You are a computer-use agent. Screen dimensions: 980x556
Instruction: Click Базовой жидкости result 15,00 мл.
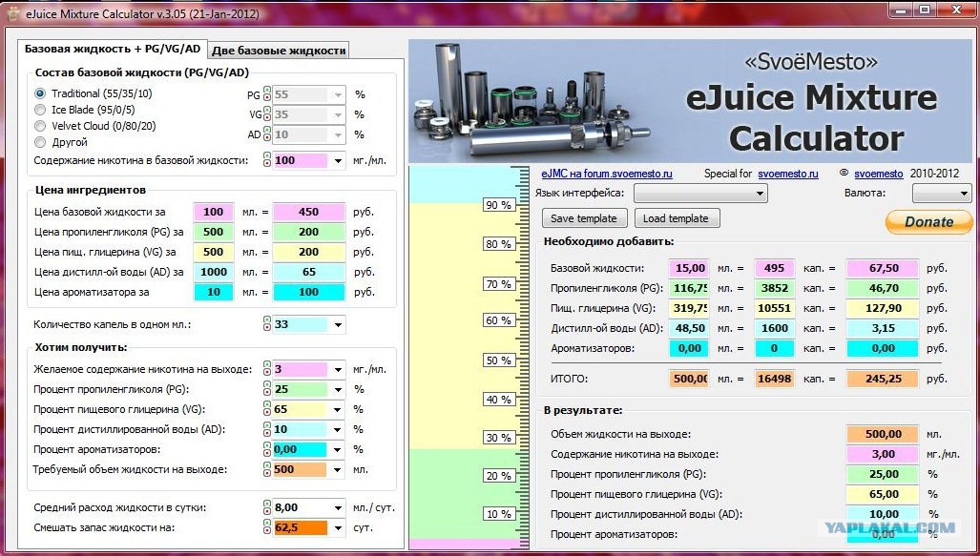[689, 268]
